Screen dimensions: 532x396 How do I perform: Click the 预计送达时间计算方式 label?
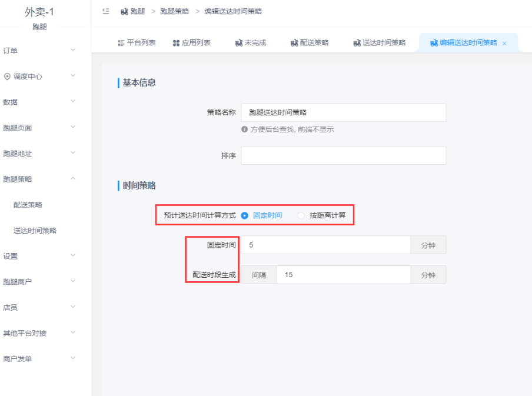tap(199, 215)
